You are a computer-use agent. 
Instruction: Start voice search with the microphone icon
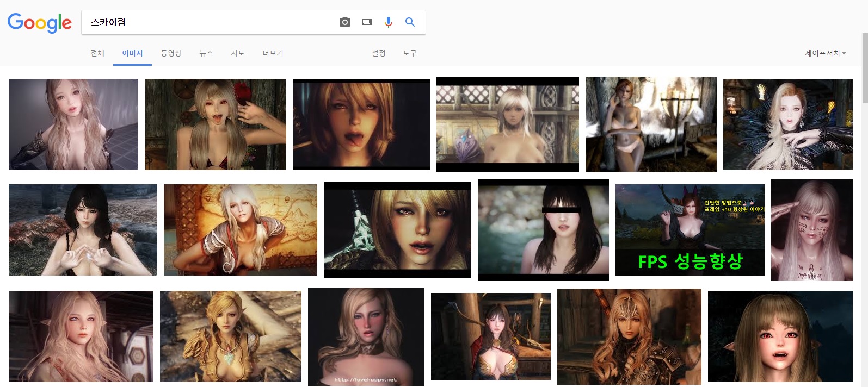[x=388, y=22]
